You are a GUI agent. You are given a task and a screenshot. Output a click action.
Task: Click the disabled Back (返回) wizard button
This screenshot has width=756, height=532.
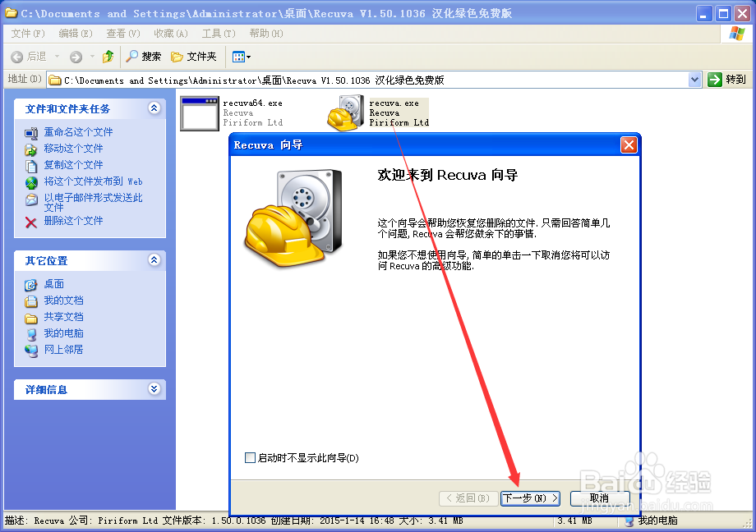point(468,498)
